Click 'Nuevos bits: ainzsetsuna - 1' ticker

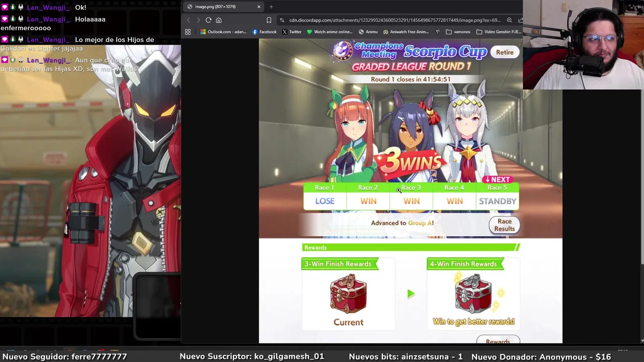pyautogui.click(x=406, y=356)
